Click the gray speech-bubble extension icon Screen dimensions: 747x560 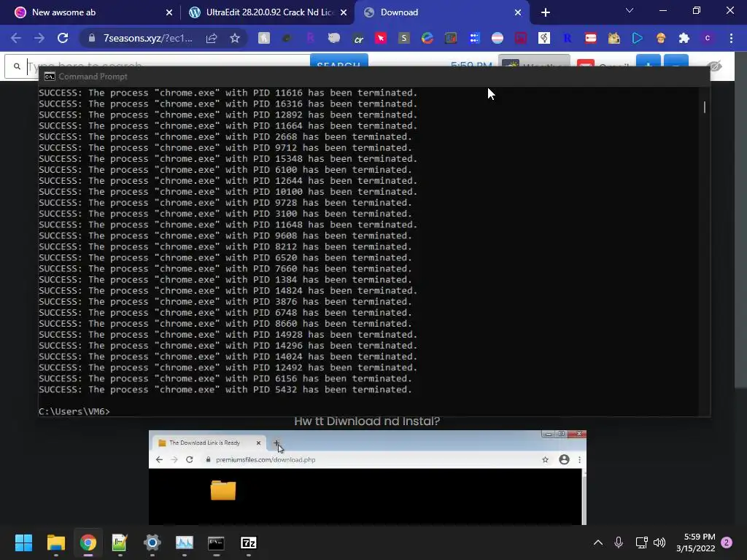334,38
